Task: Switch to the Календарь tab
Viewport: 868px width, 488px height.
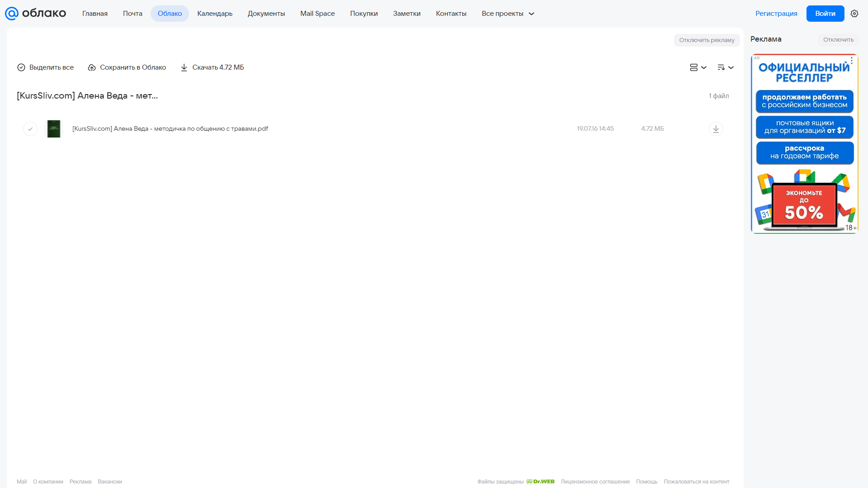Action: pyautogui.click(x=215, y=14)
